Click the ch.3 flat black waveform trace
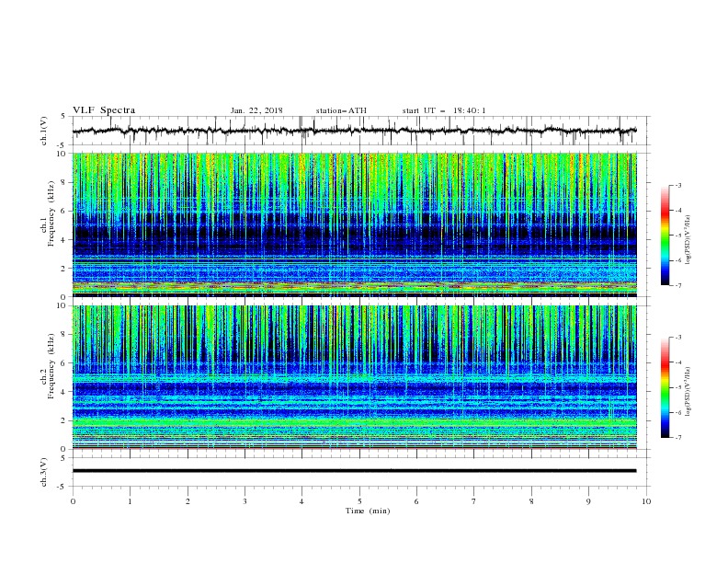The height and width of the screenshot is (563, 728). (354, 471)
